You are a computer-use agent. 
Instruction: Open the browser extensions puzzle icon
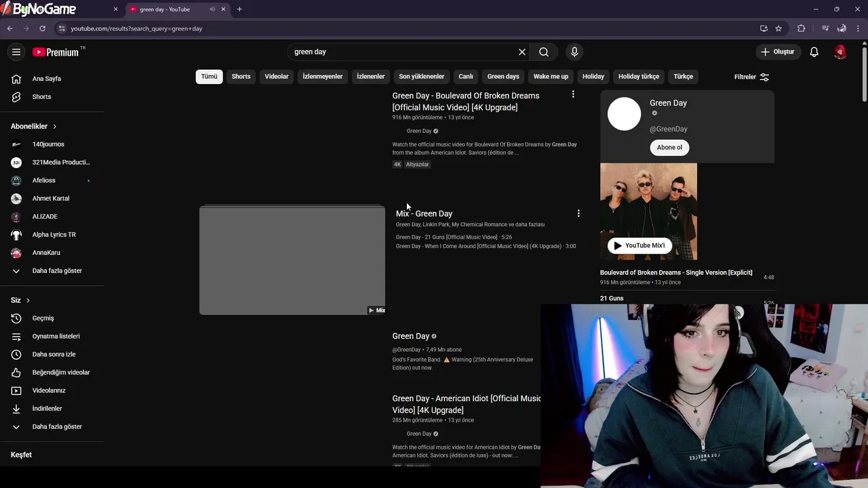click(x=802, y=28)
